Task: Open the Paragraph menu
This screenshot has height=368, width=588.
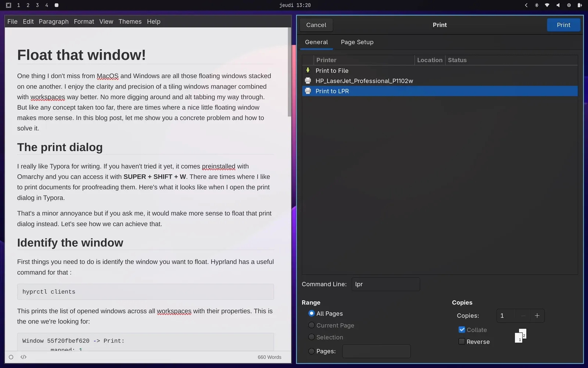Action: click(x=53, y=21)
